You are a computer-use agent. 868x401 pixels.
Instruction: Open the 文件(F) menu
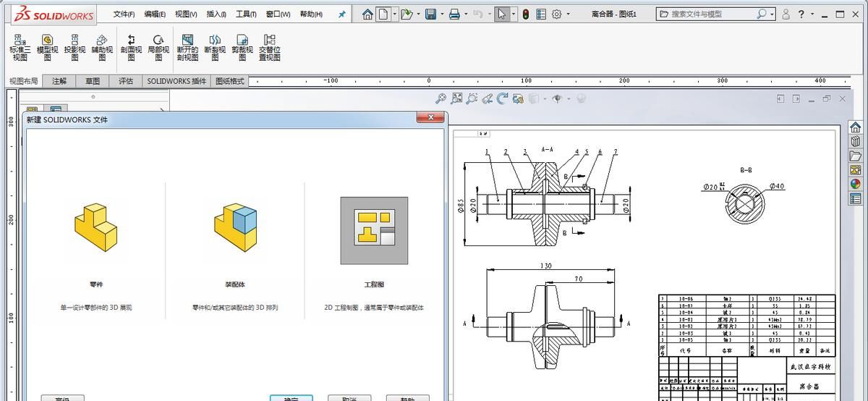tap(124, 14)
